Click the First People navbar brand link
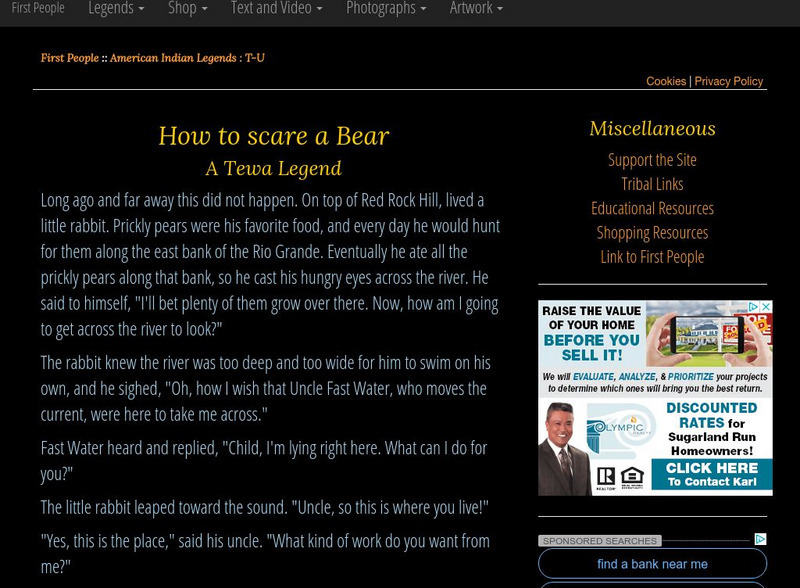The height and width of the screenshot is (588, 800). [38, 8]
